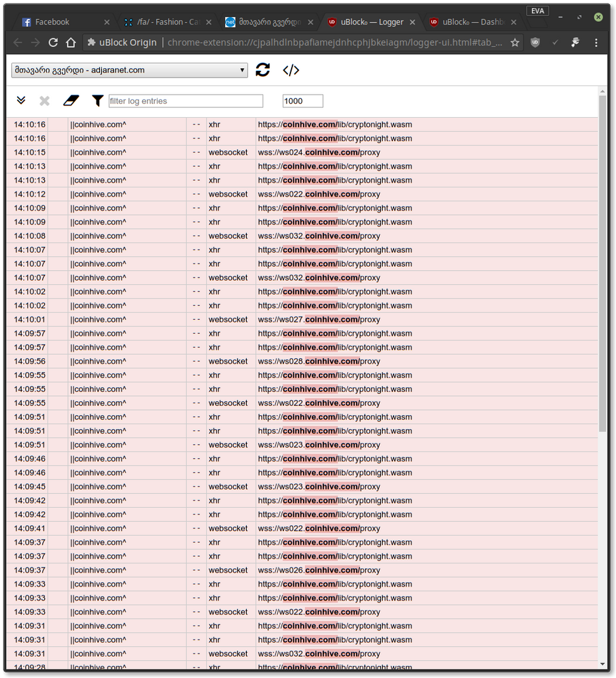Click uBlock Origin shield extension icon
This screenshot has width=616, height=678.
point(535,42)
